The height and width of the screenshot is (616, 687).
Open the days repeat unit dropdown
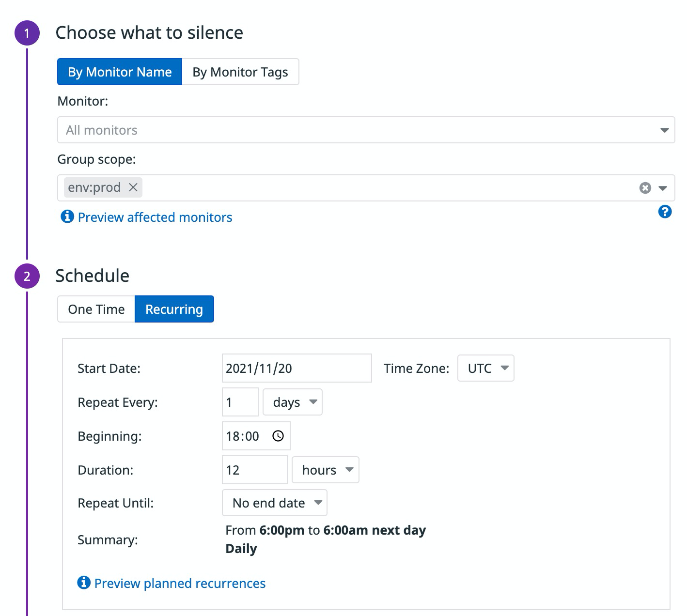click(x=293, y=402)
